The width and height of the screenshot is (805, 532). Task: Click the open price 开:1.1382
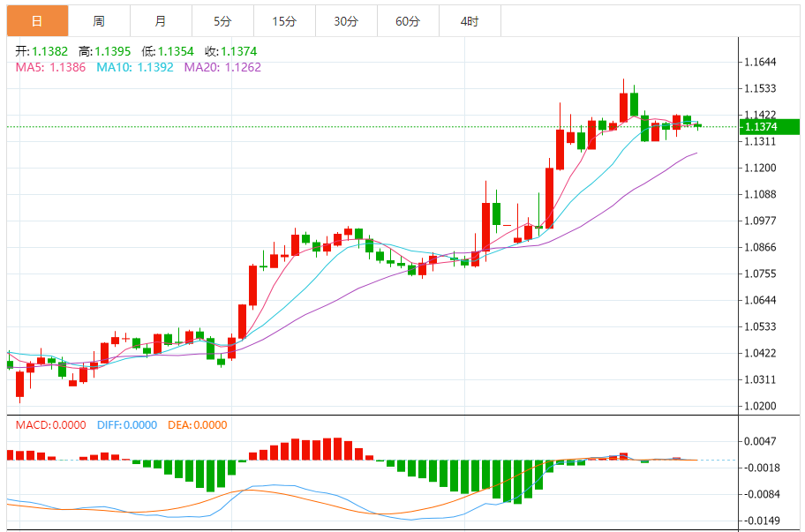pyautogui.click(x=41, y=51)
